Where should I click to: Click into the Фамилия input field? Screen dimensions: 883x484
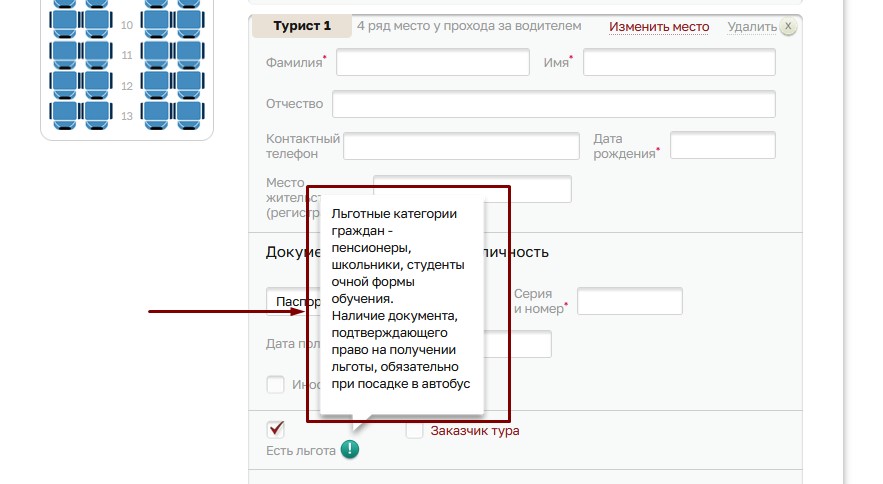click(x=432, y=63)
